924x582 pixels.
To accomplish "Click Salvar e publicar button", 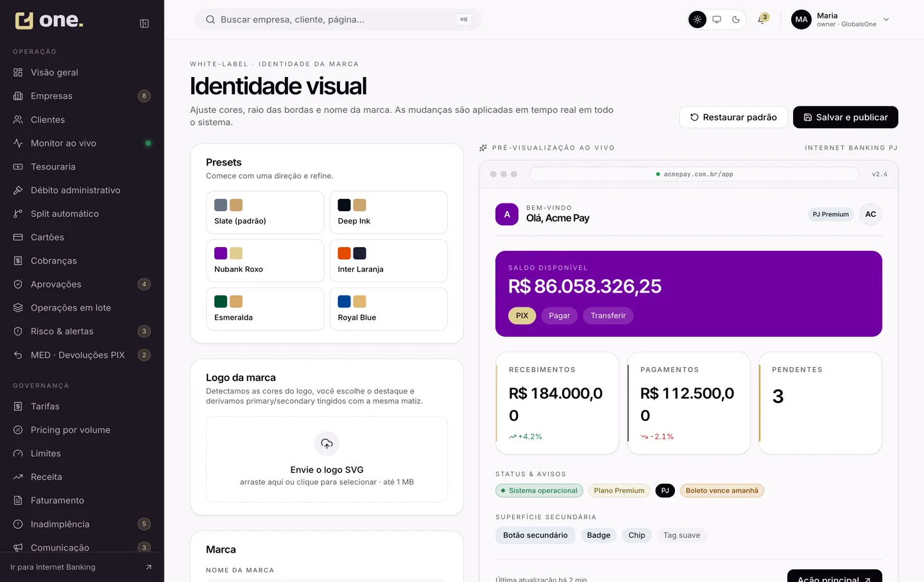I will (x=846, y=117).
